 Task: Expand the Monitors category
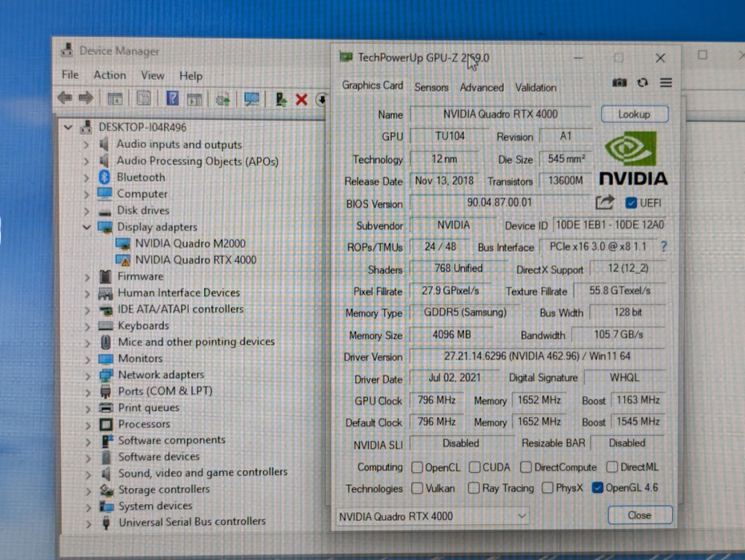point(87,359)
